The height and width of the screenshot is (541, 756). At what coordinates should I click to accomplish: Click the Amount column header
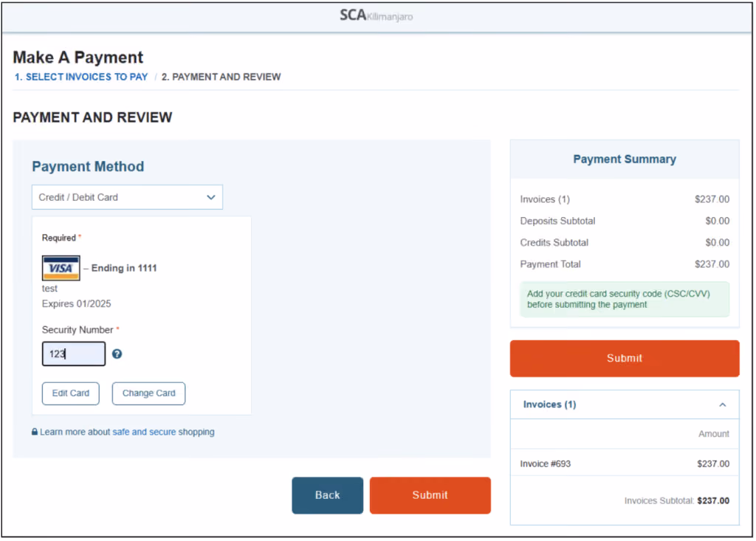click(714, 434)
